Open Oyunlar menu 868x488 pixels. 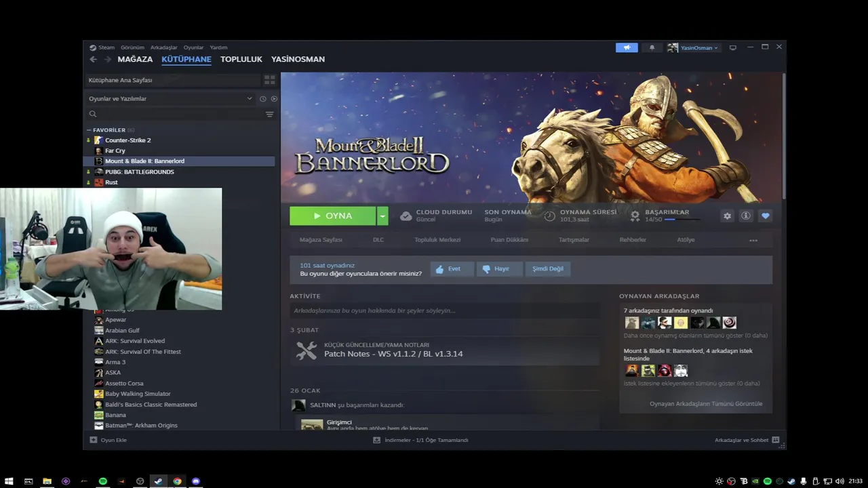click(193, 47)
